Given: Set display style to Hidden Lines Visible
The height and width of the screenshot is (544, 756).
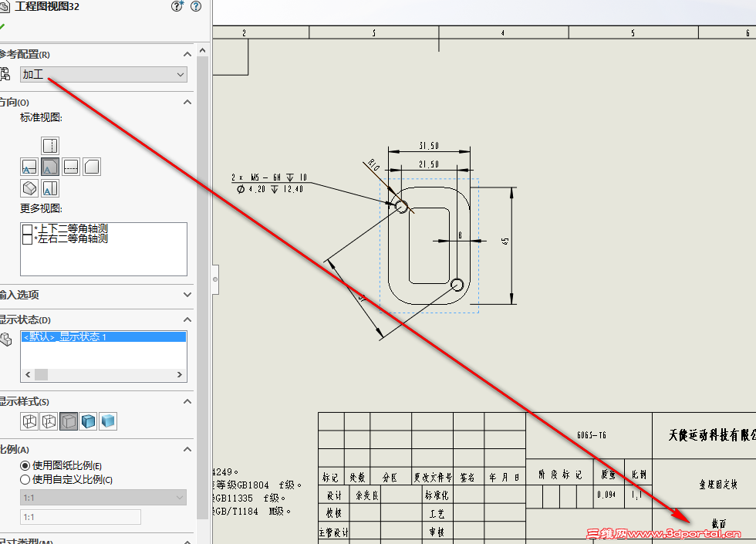Looking at the screenshot, I should (x=49, y=421).
